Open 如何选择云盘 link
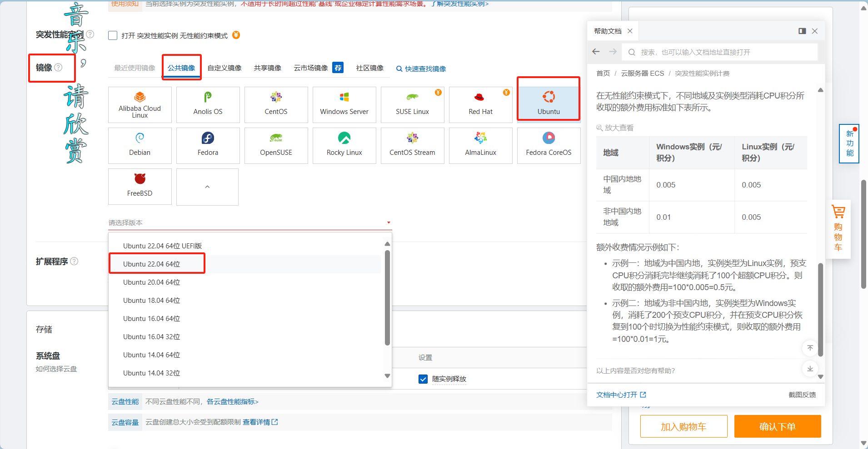Image resolution: width=868 pixels, height=449 pixels. click(x=56, y=369)
